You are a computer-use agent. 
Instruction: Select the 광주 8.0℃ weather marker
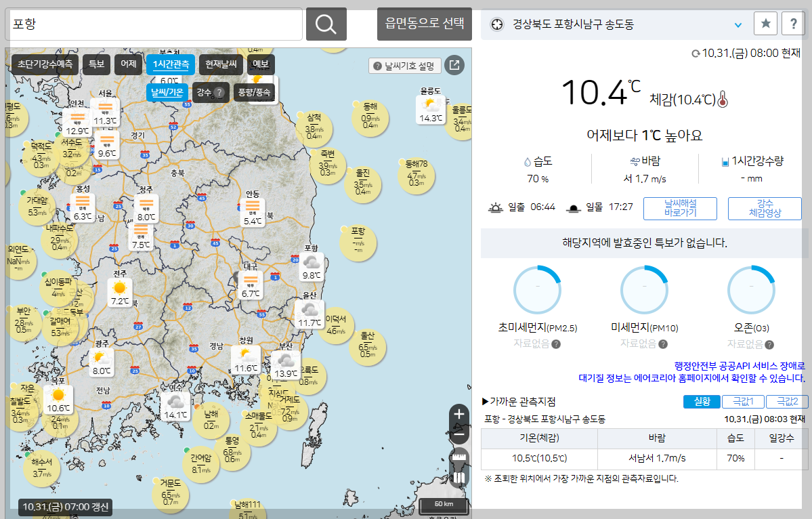point(101,362)
